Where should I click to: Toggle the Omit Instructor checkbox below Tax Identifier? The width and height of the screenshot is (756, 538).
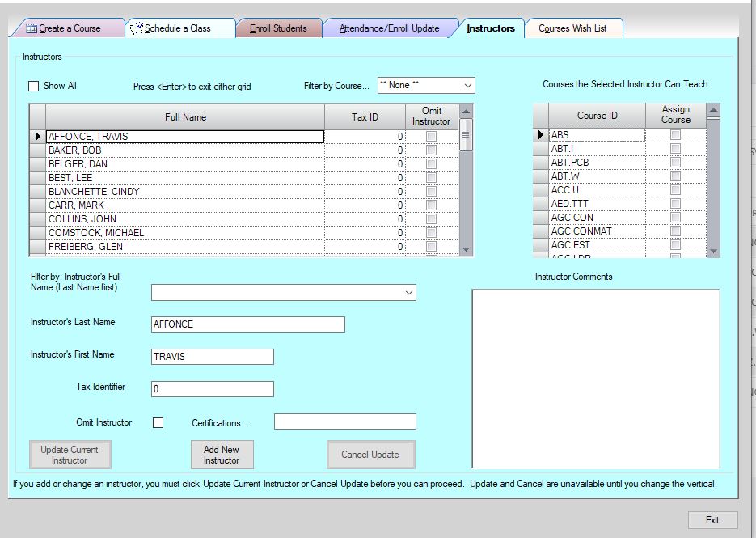(158, 422)
